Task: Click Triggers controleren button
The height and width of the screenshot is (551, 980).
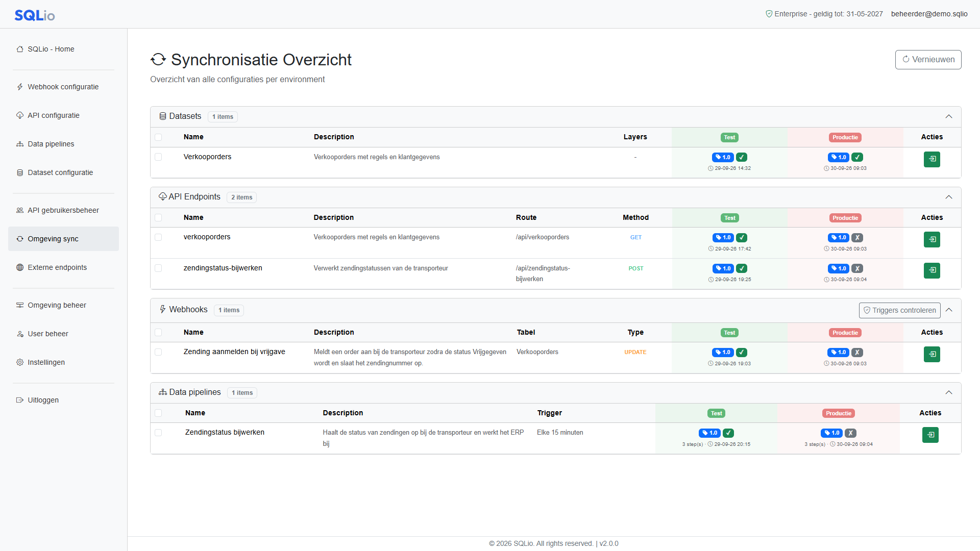Action: pyautogui.click(x=899, y=310)
